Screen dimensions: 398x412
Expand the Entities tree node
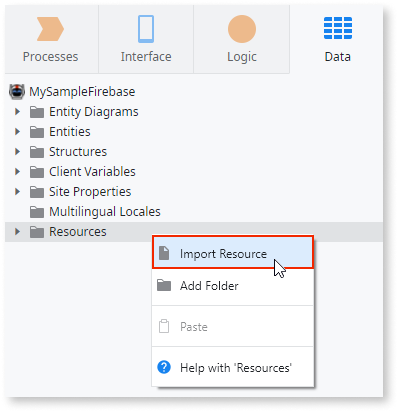click(17, 131)
